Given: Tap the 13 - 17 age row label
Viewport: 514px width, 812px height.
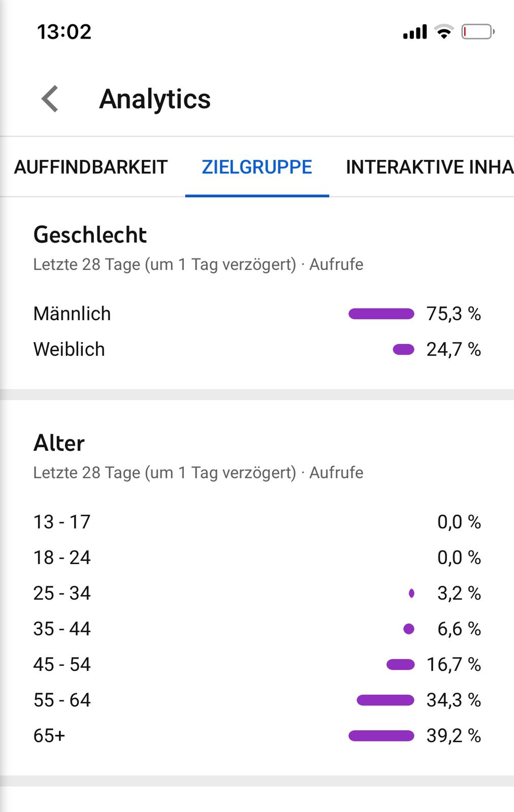Looking at the screenshot, I should [62, 522].
